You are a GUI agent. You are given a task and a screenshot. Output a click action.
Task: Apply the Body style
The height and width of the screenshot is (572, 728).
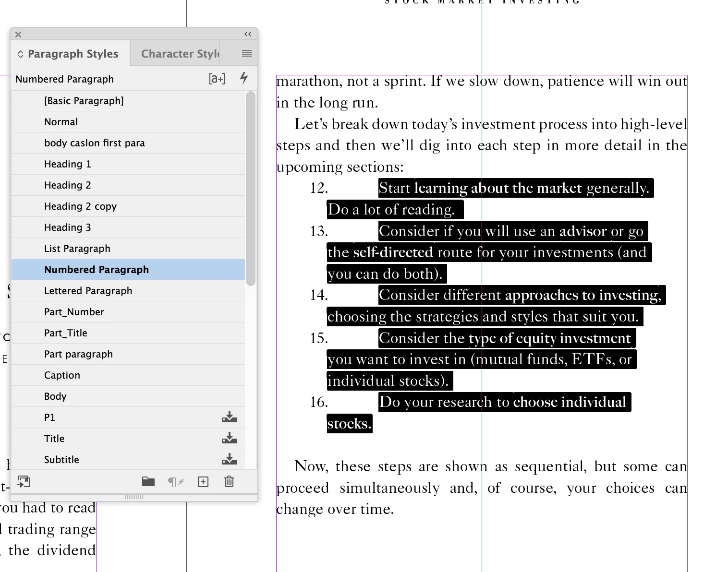(x=128, y=396)
